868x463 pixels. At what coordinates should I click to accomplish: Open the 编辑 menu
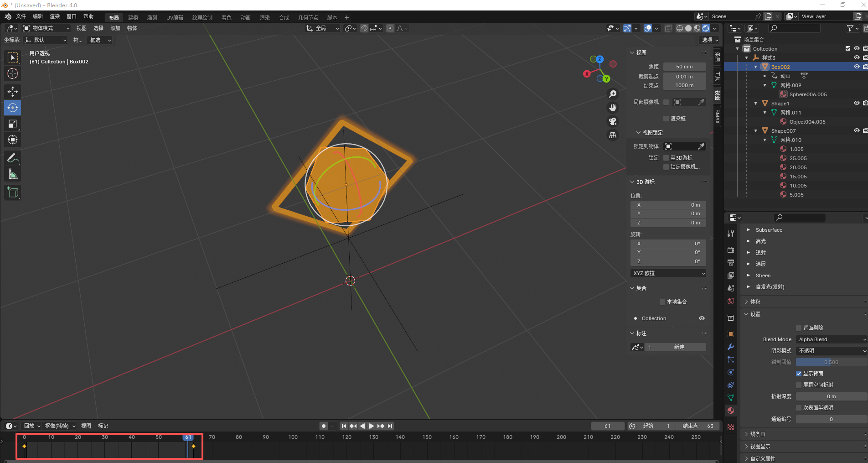37,16
